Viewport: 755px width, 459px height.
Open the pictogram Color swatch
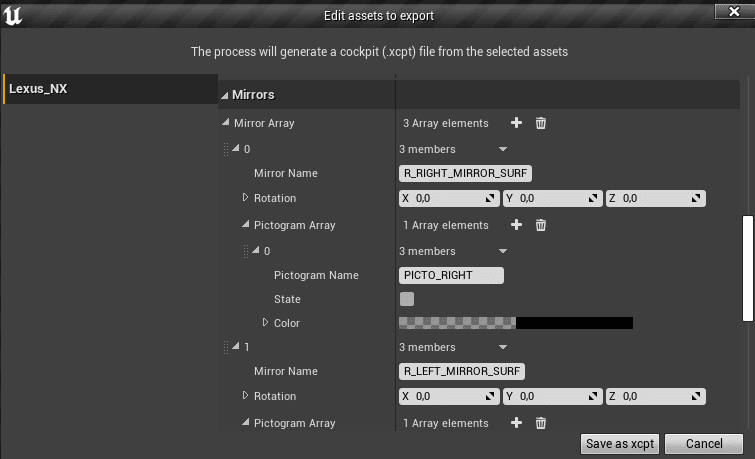[x=516, y=323]
